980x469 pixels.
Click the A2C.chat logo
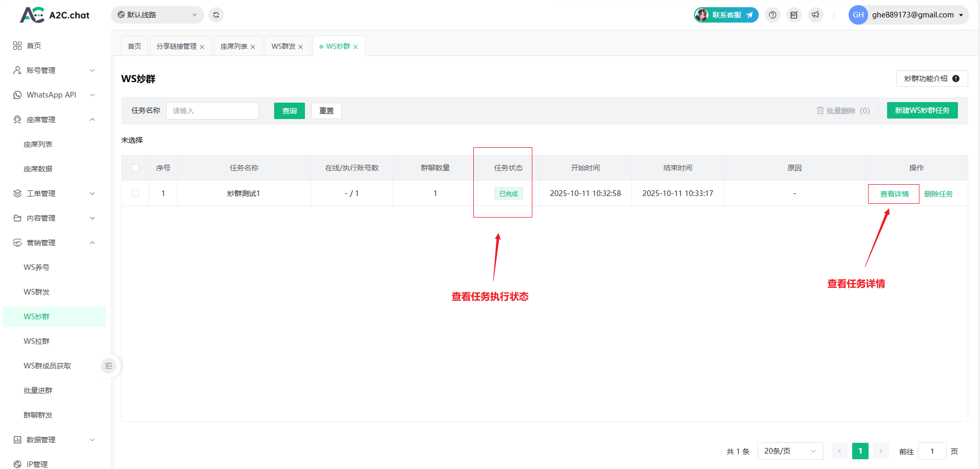(55, 15)
